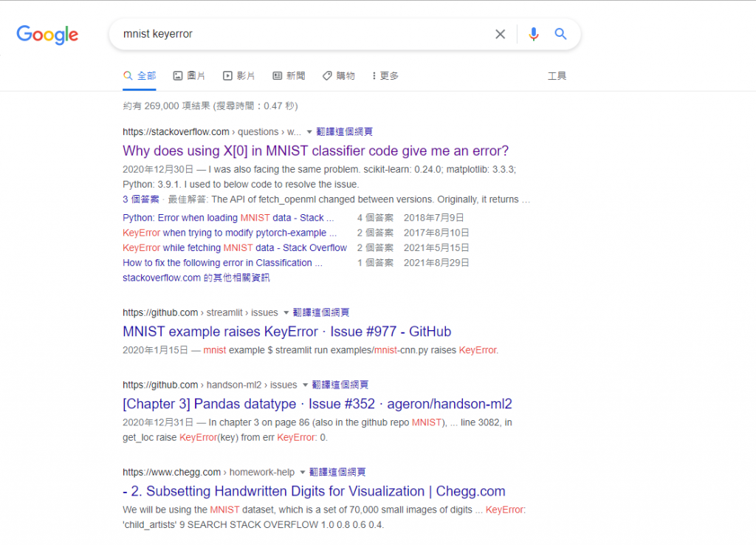Viewport: 756px width, 545px height.
Task: Click '1 個答案' beside Classification row
Action: (x=375, y=262)
